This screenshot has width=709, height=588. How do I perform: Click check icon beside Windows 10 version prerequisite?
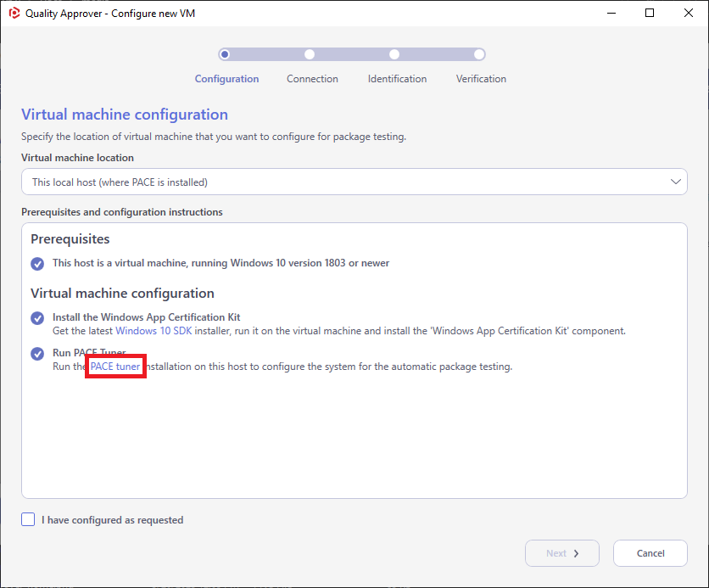37,263
